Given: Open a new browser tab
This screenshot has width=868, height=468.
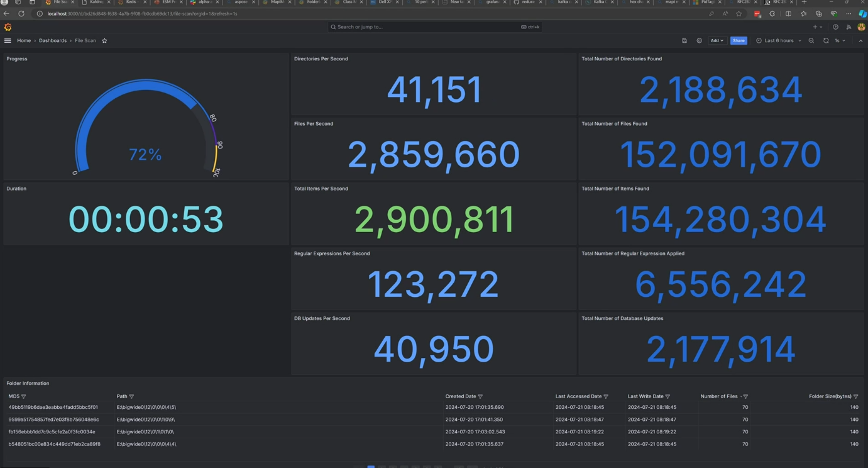Looking at the screenshot, I should pos(804,3).
